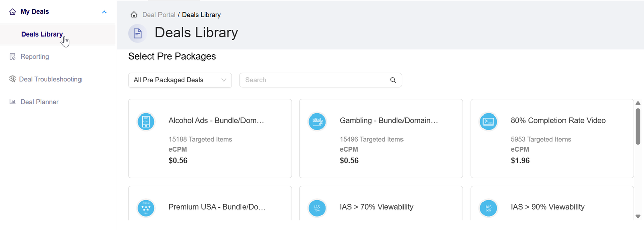
Task: Open the All Pre Packaged Deals dropdown
Action: pyautogui.click(x=180, y=80)
